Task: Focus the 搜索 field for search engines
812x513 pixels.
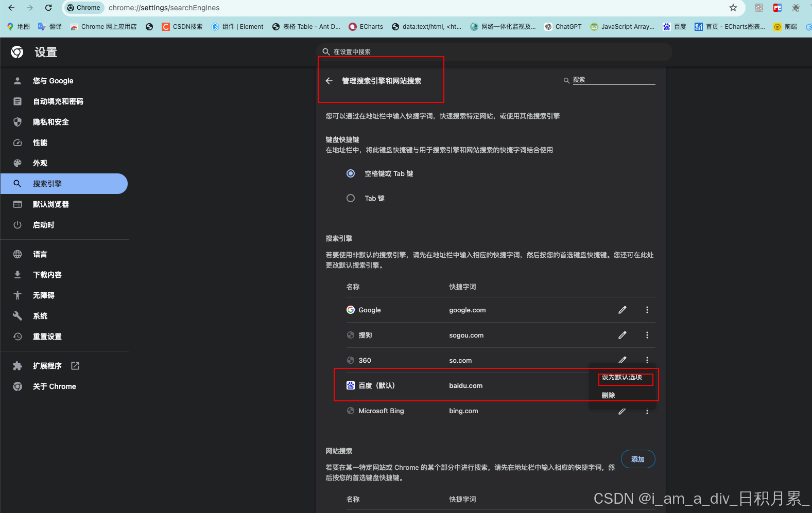Action: 614,80
